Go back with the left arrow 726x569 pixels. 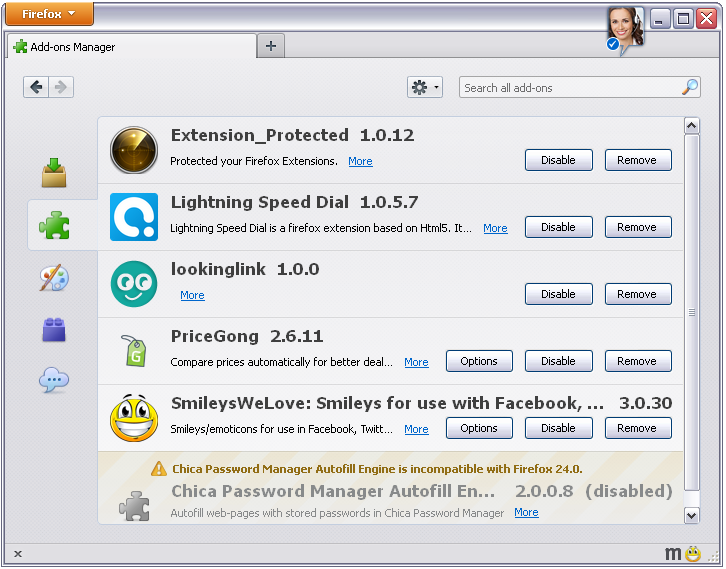click(36, 87)
